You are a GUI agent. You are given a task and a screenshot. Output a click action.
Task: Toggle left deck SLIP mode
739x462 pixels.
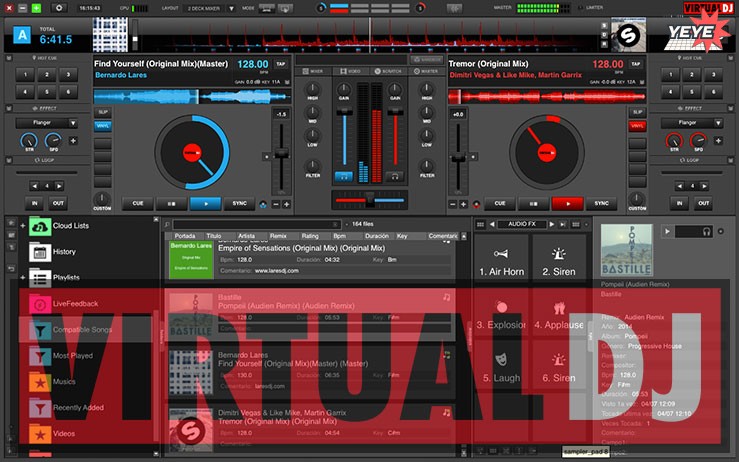tap(103, 112)
